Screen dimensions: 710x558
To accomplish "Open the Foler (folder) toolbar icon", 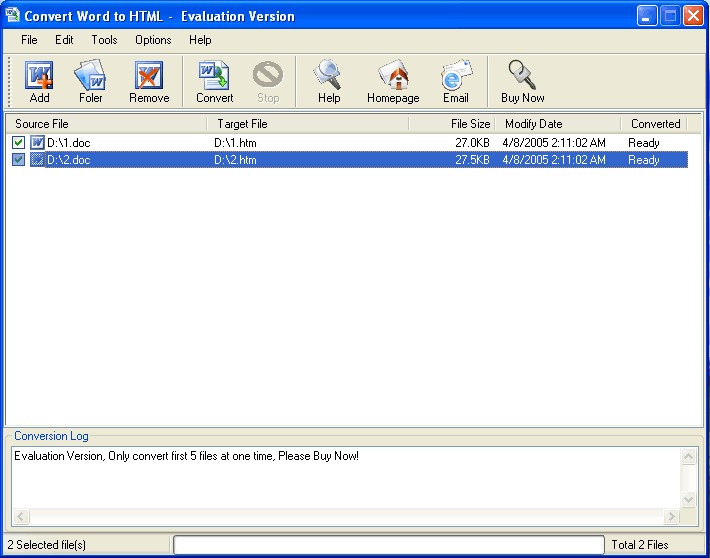I will point(90,75).
